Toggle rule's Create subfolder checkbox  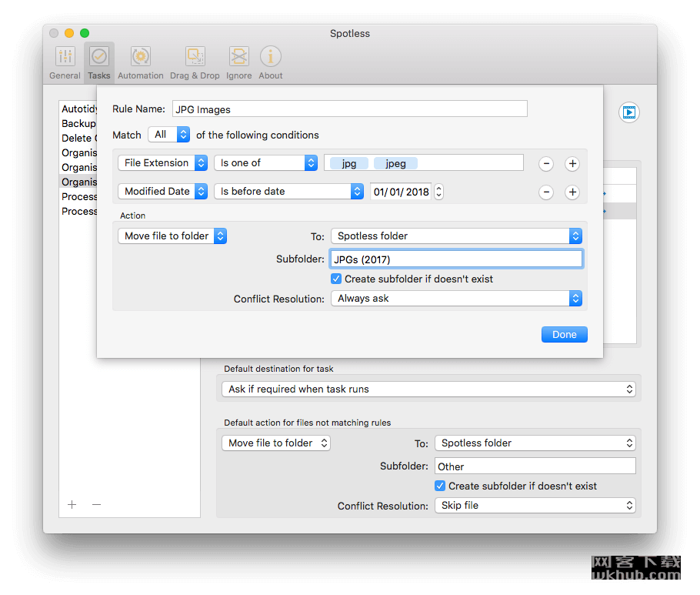[x=336, y=279]
